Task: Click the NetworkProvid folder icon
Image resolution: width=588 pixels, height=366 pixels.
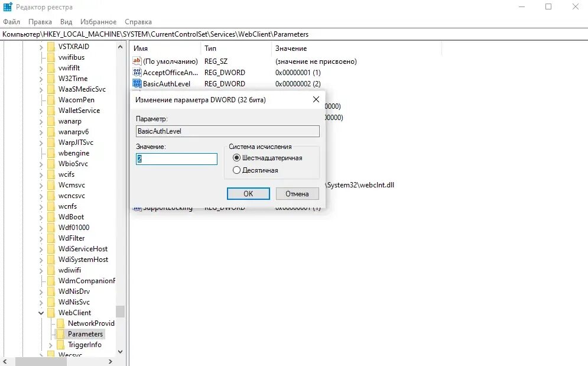Action: pos(61,323)
